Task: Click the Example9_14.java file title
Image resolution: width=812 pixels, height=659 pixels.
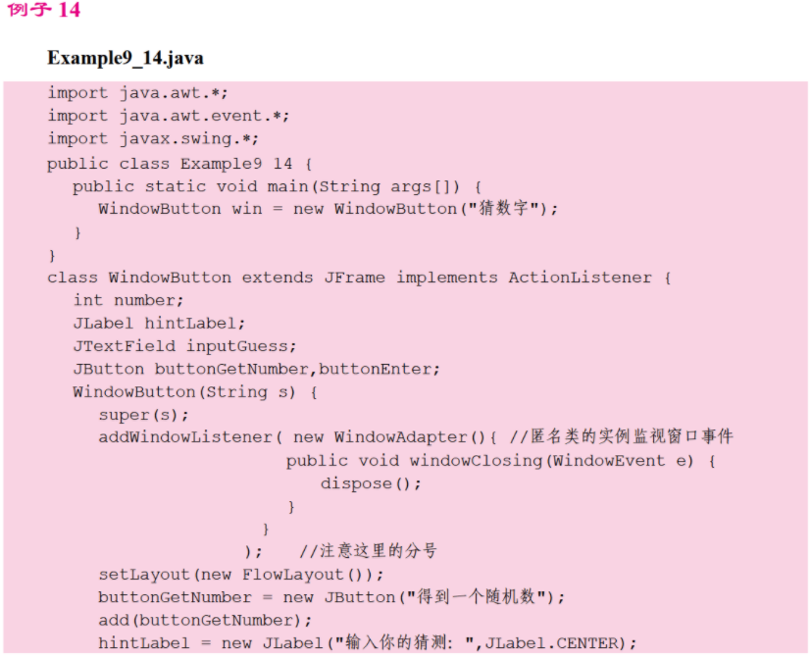Action: coord(126,58)
